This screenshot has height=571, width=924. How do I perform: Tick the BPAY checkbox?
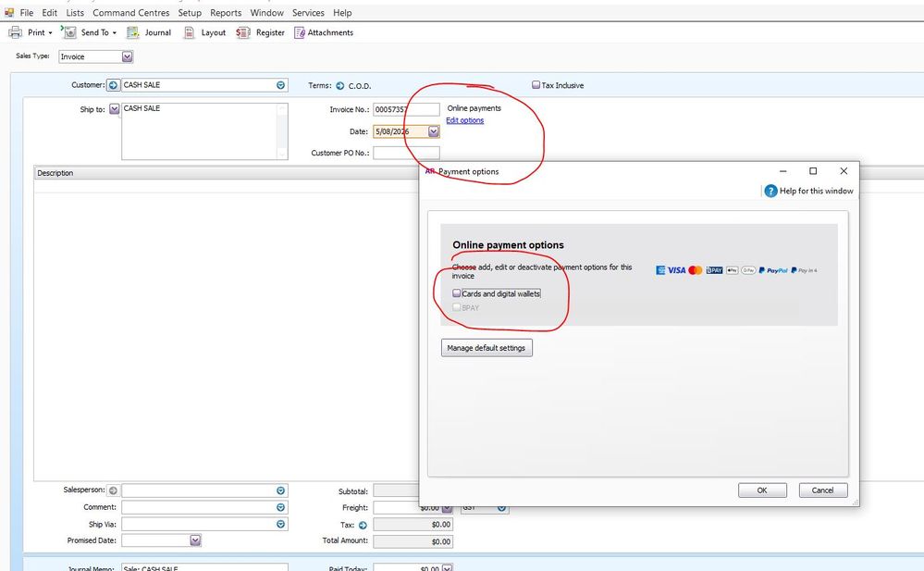click(x=457, y=307)
